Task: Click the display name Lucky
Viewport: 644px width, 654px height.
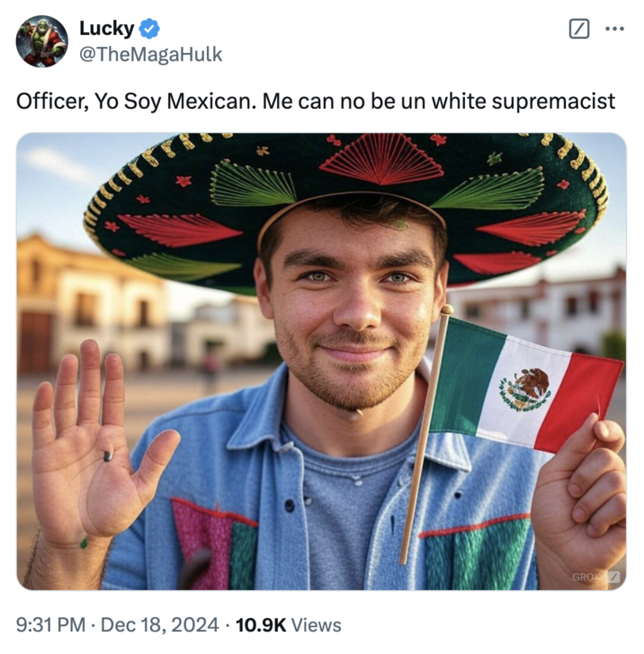Action: (x=107, y=29)
